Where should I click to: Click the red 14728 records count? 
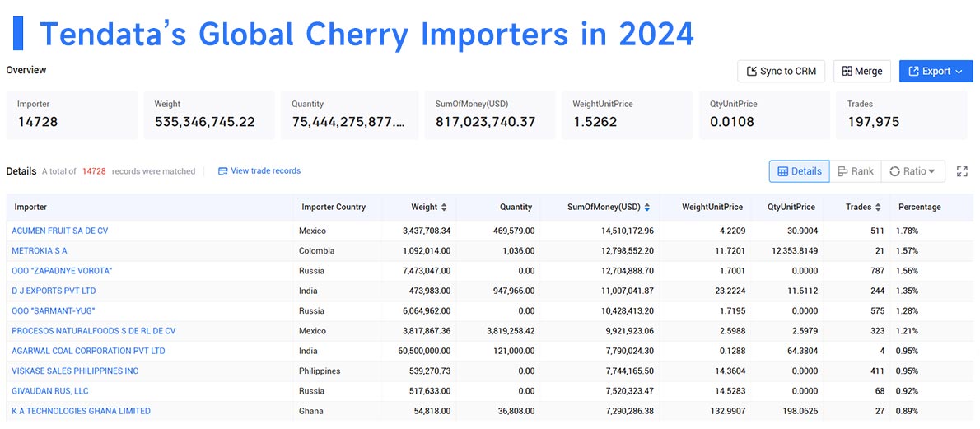pyautogui.click(x=94, y=170)
